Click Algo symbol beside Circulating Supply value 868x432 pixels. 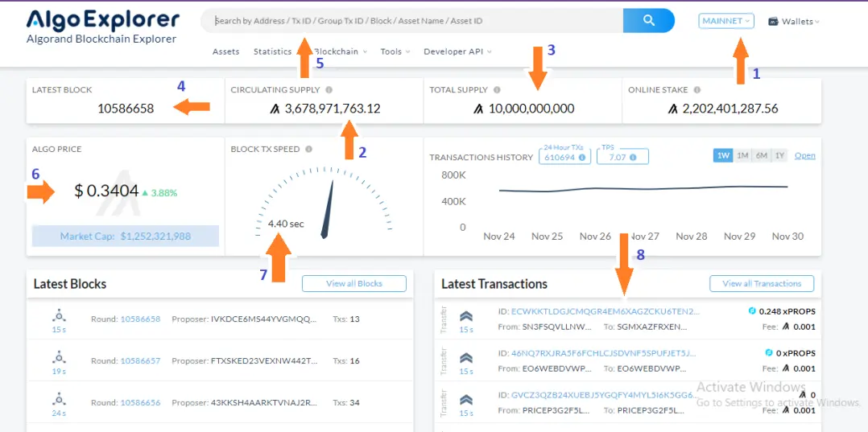(275, 109)
